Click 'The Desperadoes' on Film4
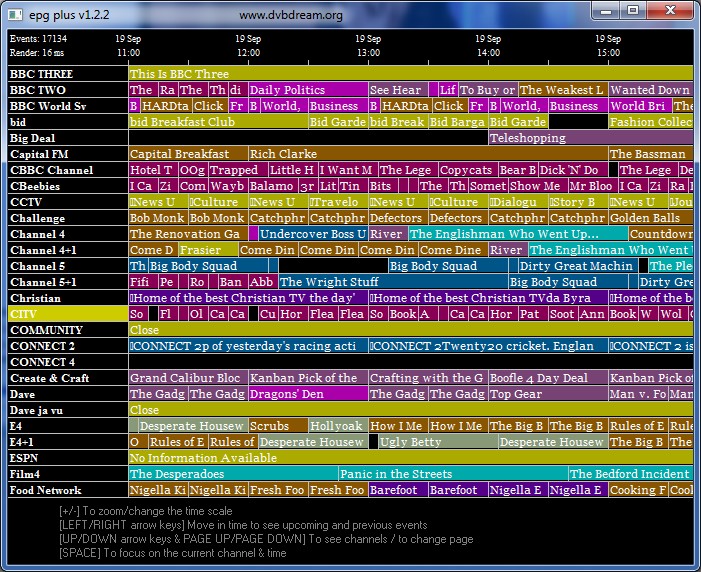 233,474
